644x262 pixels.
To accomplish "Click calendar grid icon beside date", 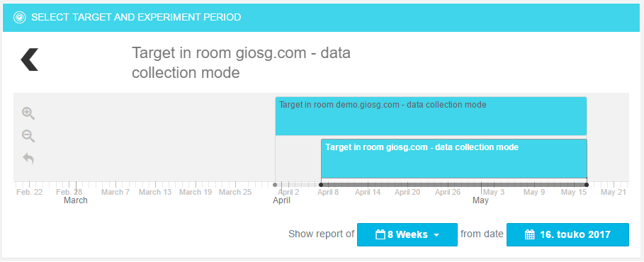I will (x=530, y=235).
